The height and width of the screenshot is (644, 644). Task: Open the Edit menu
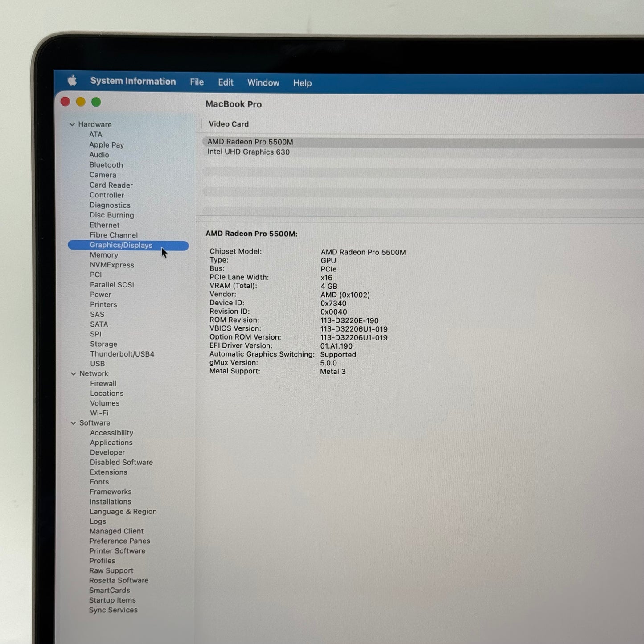(226, 82)
